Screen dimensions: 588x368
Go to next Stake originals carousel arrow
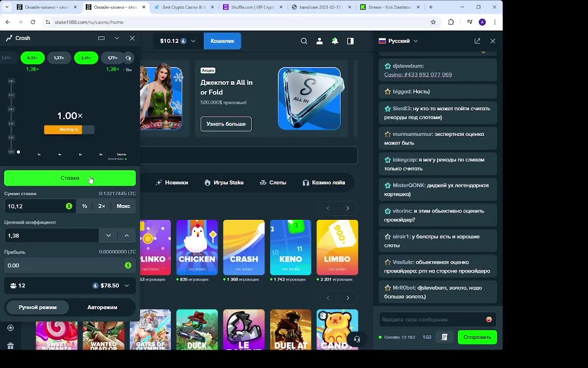point(348,208)
